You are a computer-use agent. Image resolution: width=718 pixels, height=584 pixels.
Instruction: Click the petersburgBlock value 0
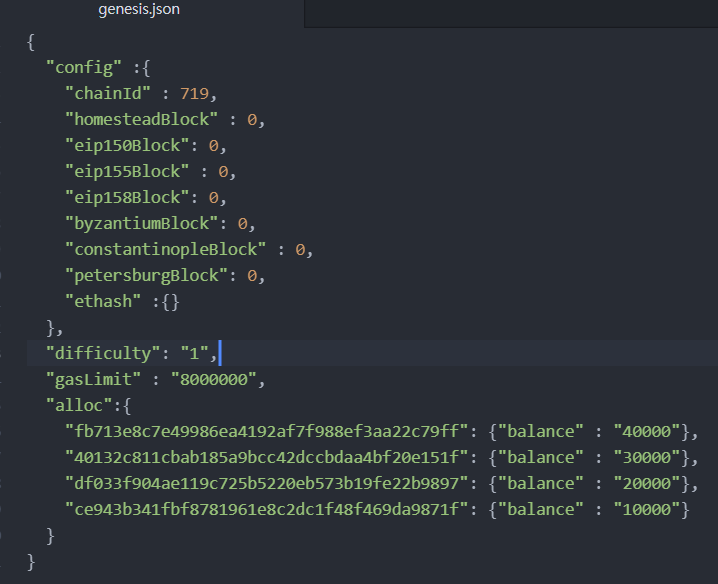click(x=252, y=276)
